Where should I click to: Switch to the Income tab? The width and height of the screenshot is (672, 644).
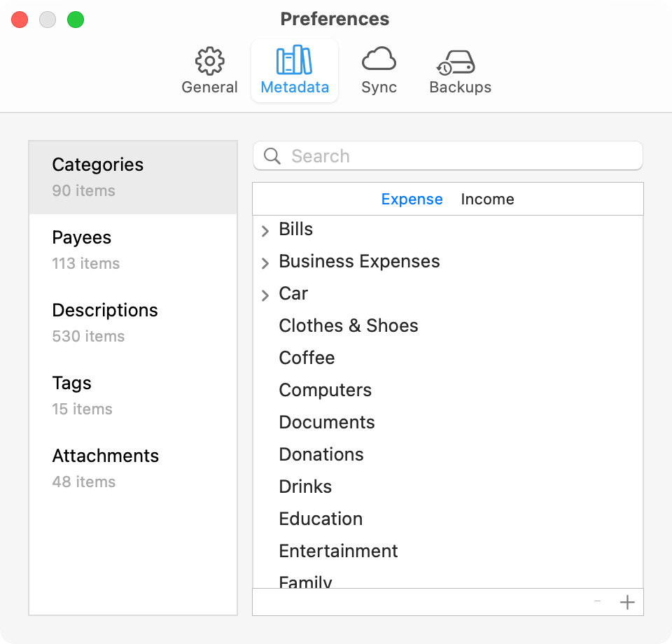pos(487,199)
